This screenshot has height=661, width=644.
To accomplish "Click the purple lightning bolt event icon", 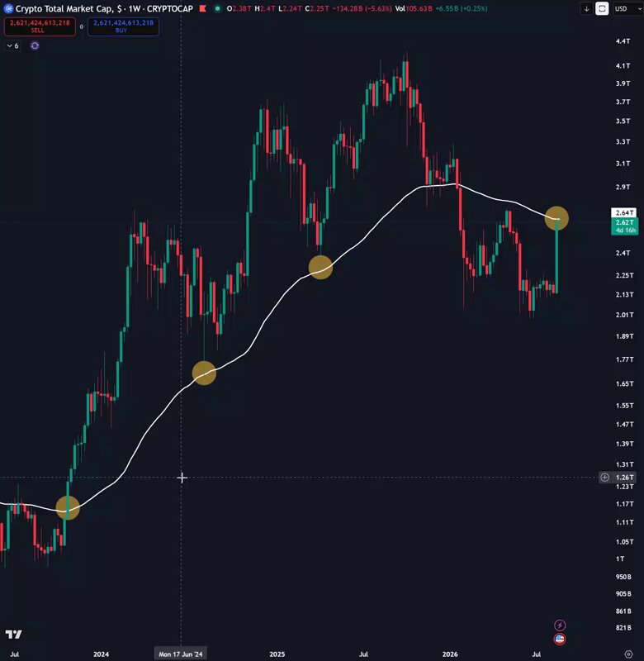I will pos(559,625).
